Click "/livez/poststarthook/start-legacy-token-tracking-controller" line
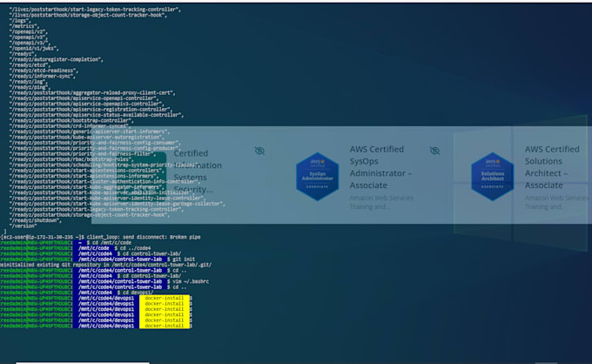 pyautogui.click(x=96, y=10)
